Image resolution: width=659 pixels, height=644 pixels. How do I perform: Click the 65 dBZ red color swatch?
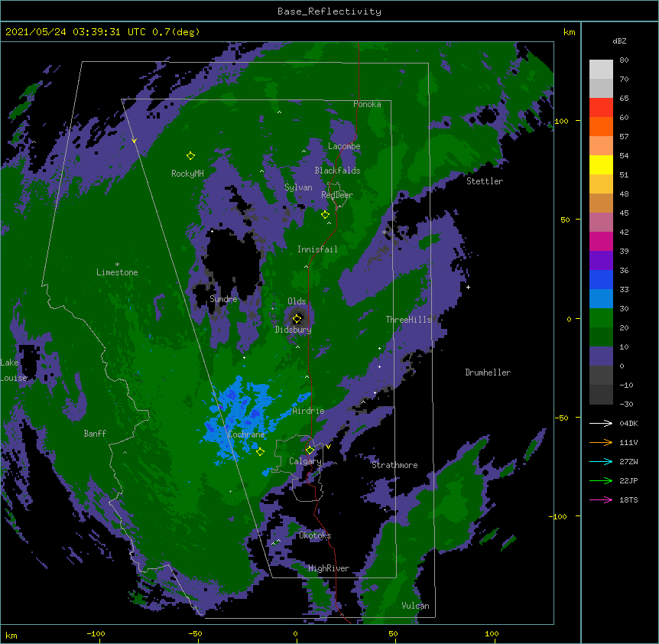point(601,108)
